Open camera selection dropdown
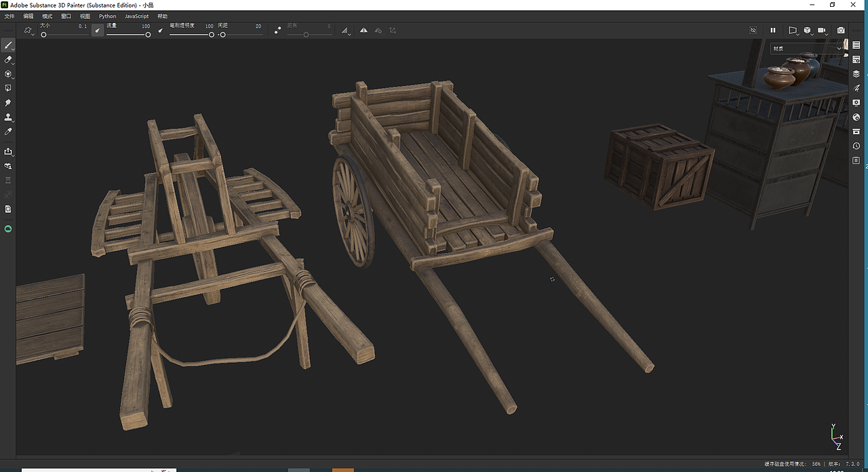This screenshot has width=868, height=472. coord(823,31)
